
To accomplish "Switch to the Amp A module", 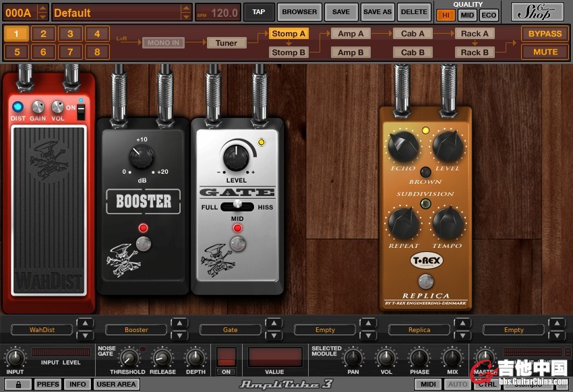I will click(351, 34).
